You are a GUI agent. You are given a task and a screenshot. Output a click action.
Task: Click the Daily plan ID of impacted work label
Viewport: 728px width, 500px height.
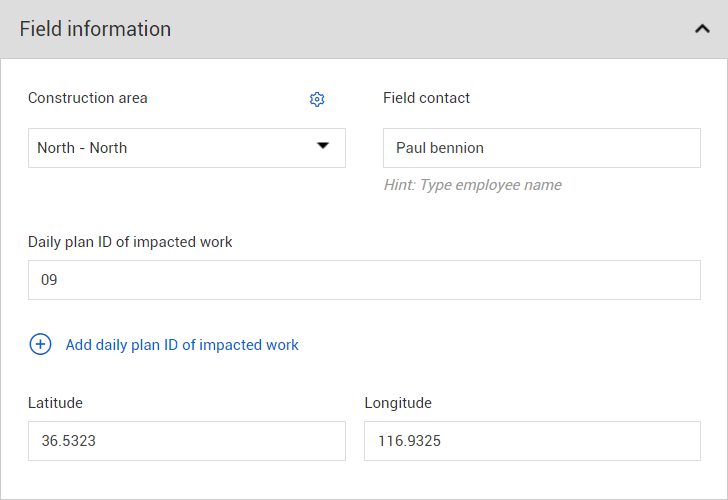click(130, 242)
